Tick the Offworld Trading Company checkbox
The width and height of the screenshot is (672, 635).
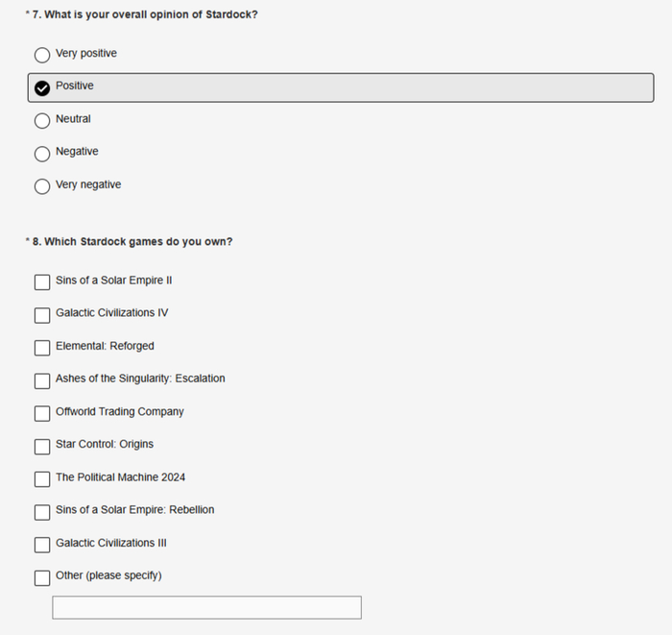(42, 413)
